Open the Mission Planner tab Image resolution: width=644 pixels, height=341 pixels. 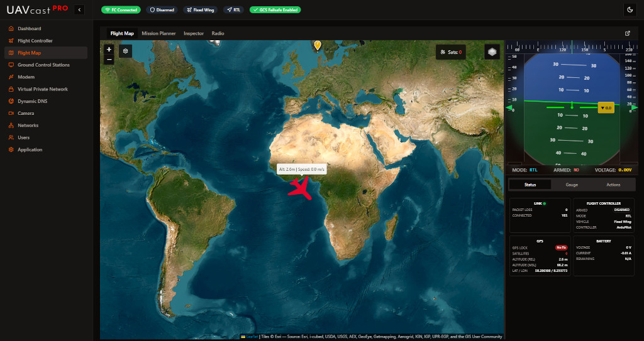(x=158, y=33)
